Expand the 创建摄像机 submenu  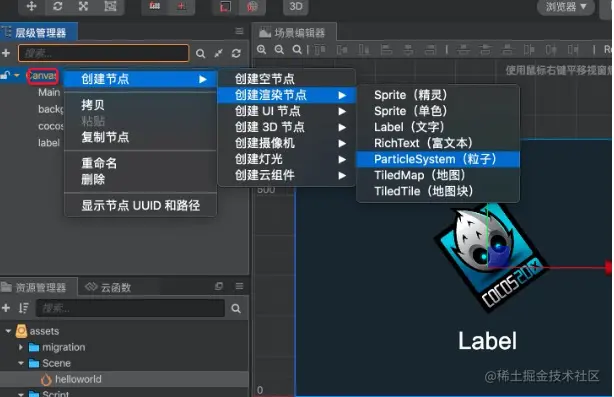pyautogui.click(x=287, y=143)
